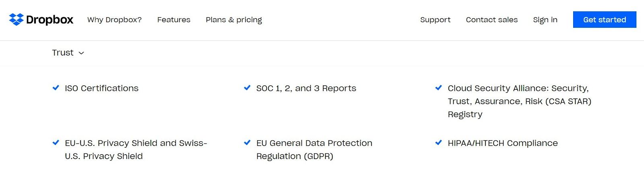This screenshot has height=182, width=644.
Task: Open the Why Dropbox? menu
Action: tap(114, 20)
